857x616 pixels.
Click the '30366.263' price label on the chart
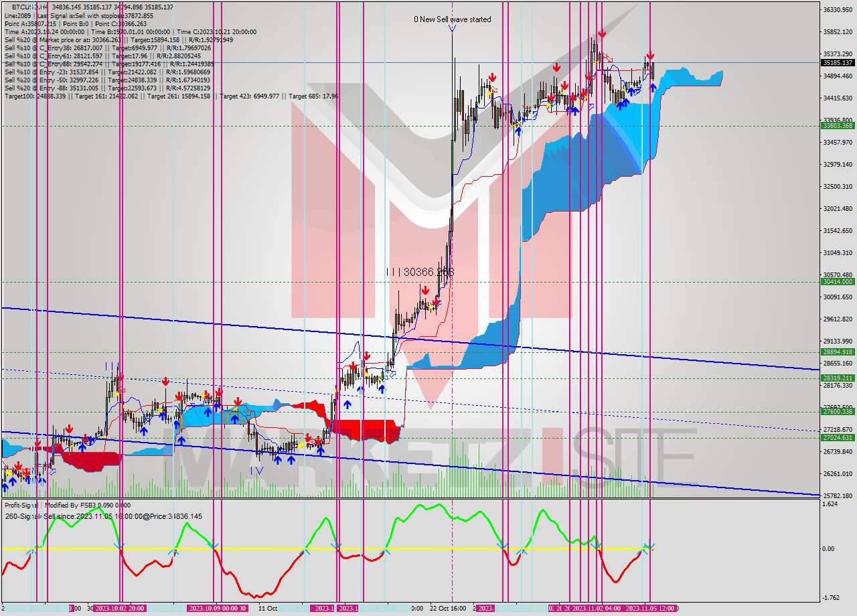pos(429,272)
